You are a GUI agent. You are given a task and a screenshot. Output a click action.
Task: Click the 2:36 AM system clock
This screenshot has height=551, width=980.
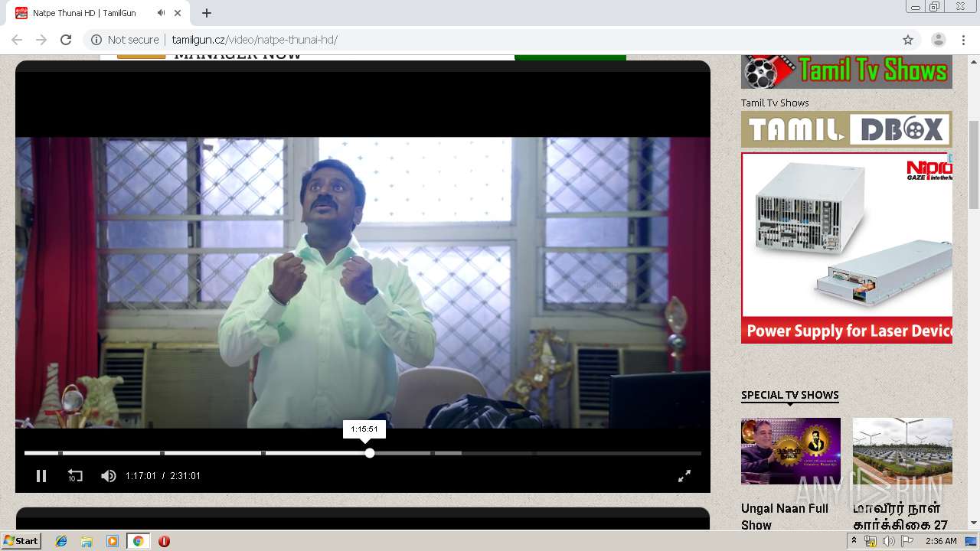coord(941,541)
